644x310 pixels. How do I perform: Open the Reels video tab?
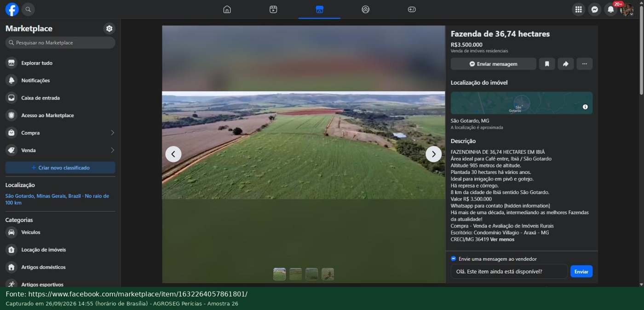click(x=273, y=9)
